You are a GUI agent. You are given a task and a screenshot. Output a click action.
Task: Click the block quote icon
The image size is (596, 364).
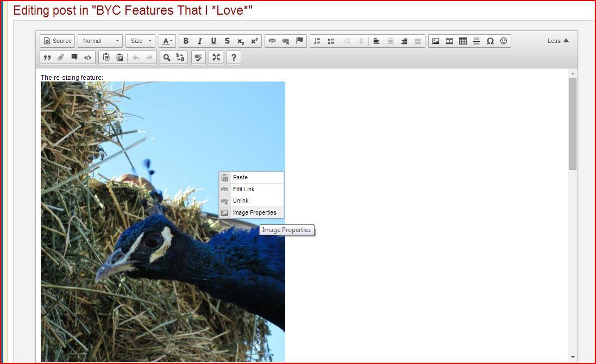pyautogui.click(x=47, y=58)
